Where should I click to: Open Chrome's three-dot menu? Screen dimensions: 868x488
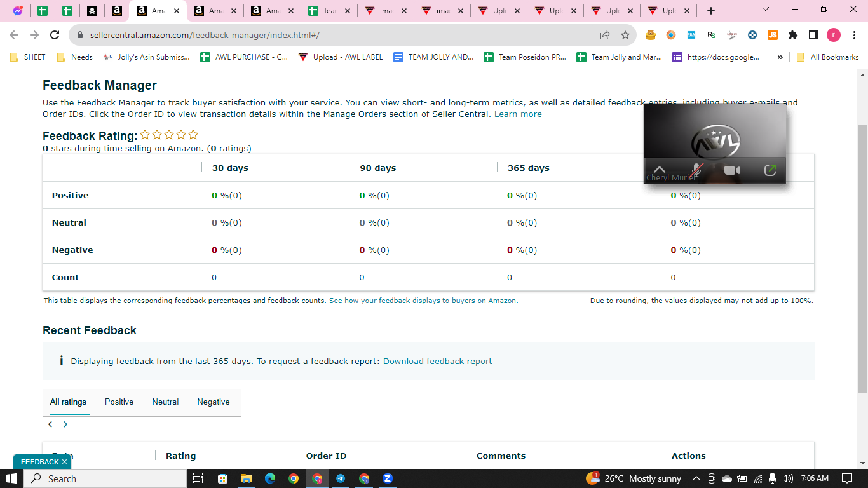click(x=853, y=35)
